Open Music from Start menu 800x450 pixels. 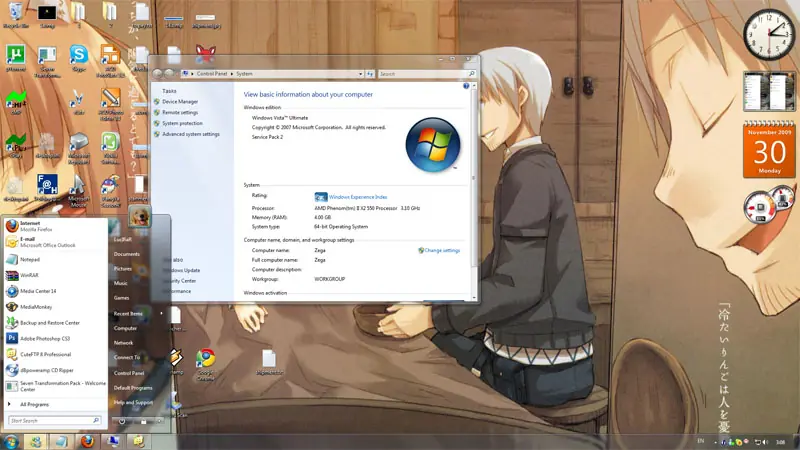point(121,283)
